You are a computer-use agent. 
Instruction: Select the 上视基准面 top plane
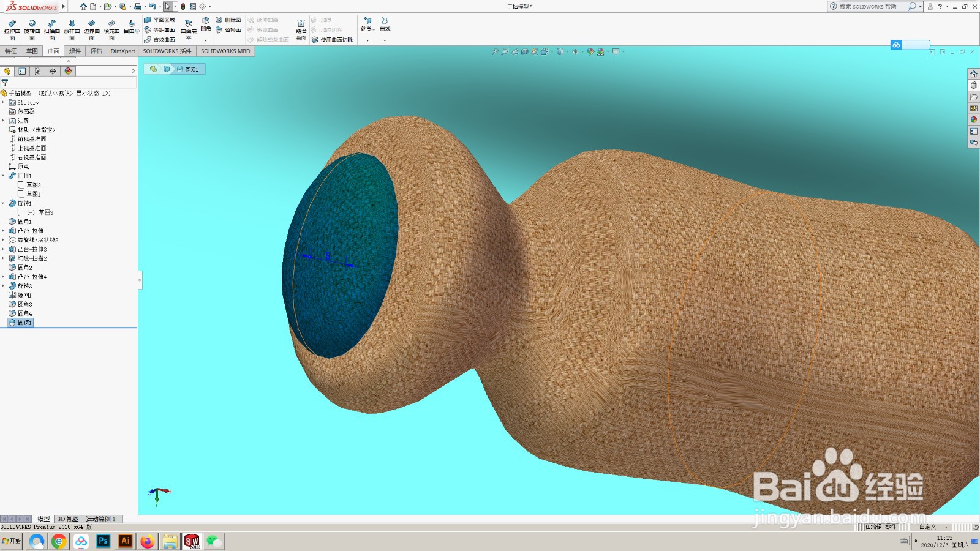(27, 148)
